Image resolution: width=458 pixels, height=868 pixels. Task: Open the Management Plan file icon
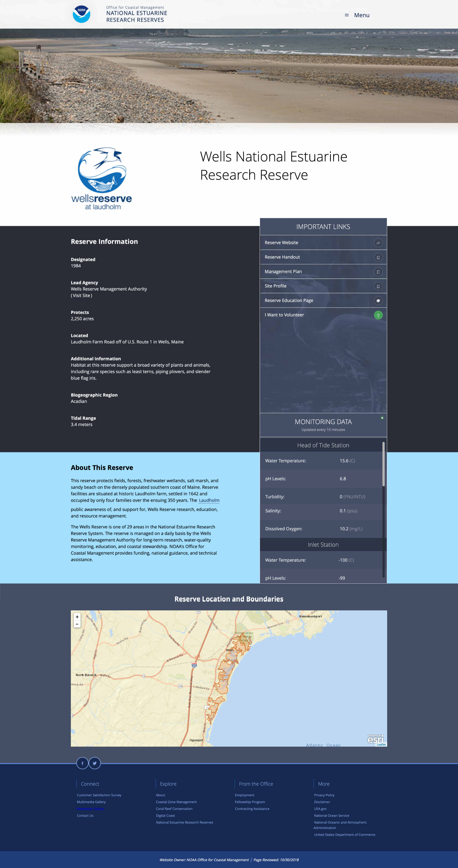click(378, 272)
